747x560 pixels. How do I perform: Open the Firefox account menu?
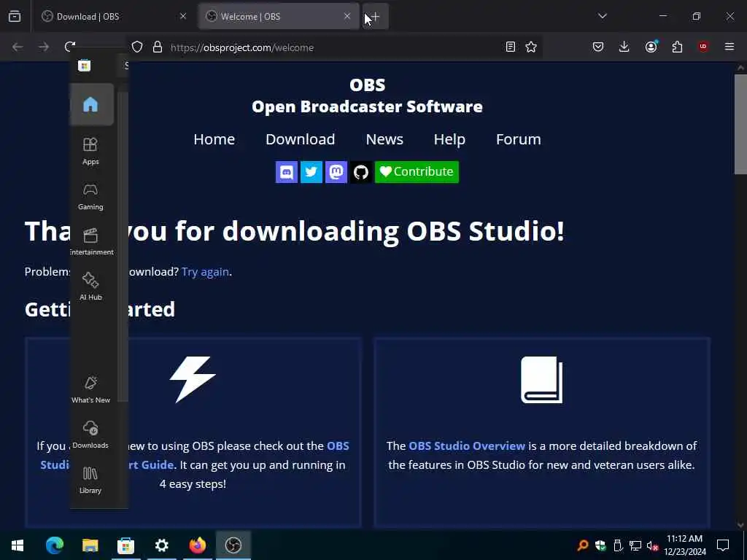[651, 47]
